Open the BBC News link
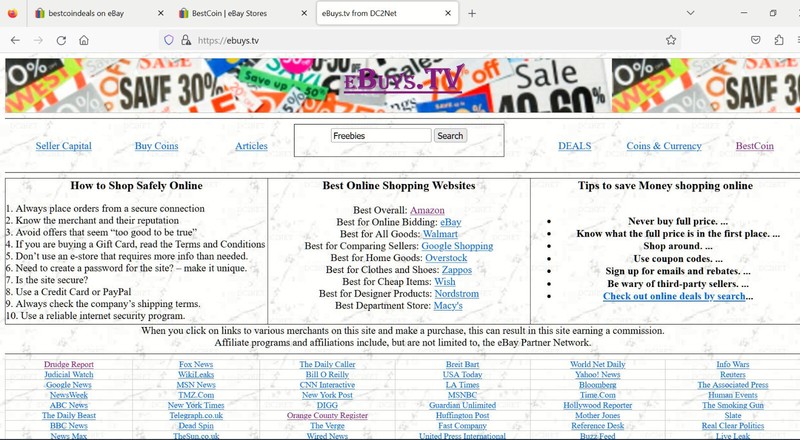800x440 pixels. click(69, 426)
